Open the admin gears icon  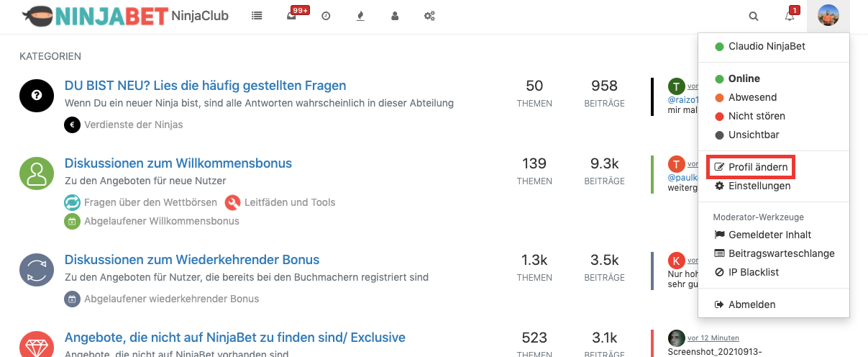pyautogui.click(x=429, y=16)
